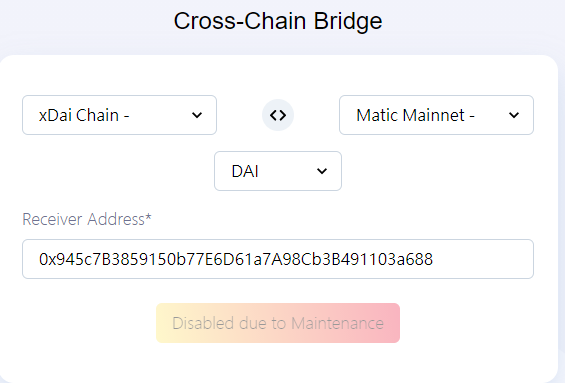Open the DAI token selector
565x383 pixels.
coord(278,171)
